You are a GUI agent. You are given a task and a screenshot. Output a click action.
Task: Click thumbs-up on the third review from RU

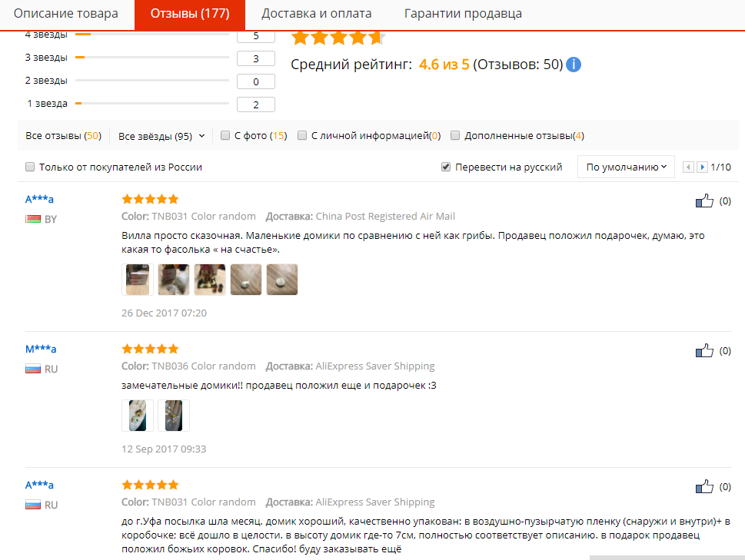pos(704,486)
